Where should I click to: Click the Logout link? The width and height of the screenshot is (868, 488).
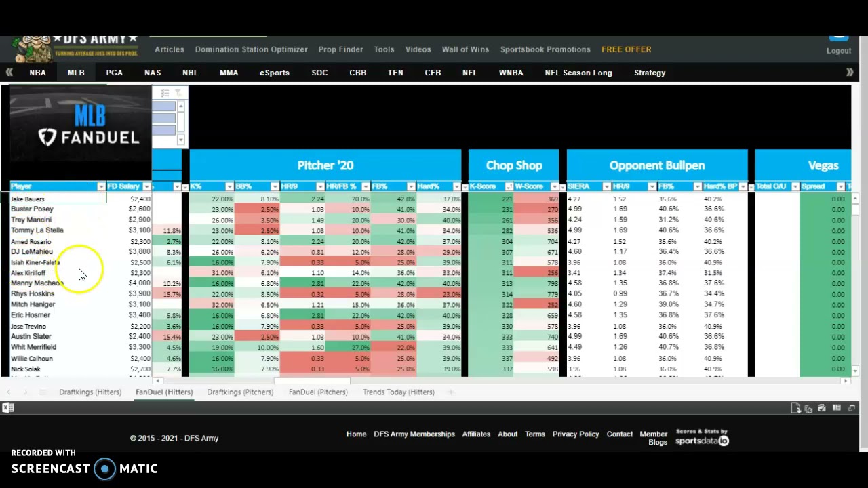(839, 51)
